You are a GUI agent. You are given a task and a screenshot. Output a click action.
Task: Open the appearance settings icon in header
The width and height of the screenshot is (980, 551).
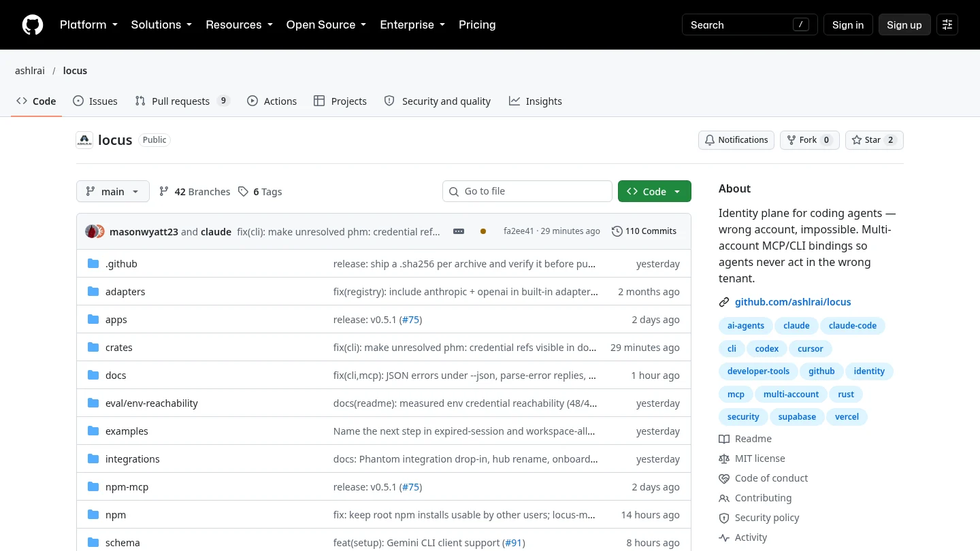tap(947, 25)
